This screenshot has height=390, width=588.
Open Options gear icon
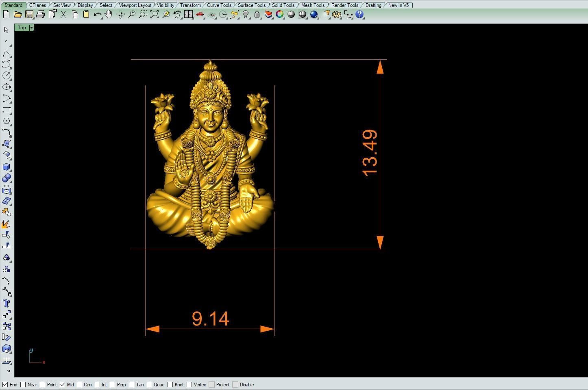click(x=337, y=14)
